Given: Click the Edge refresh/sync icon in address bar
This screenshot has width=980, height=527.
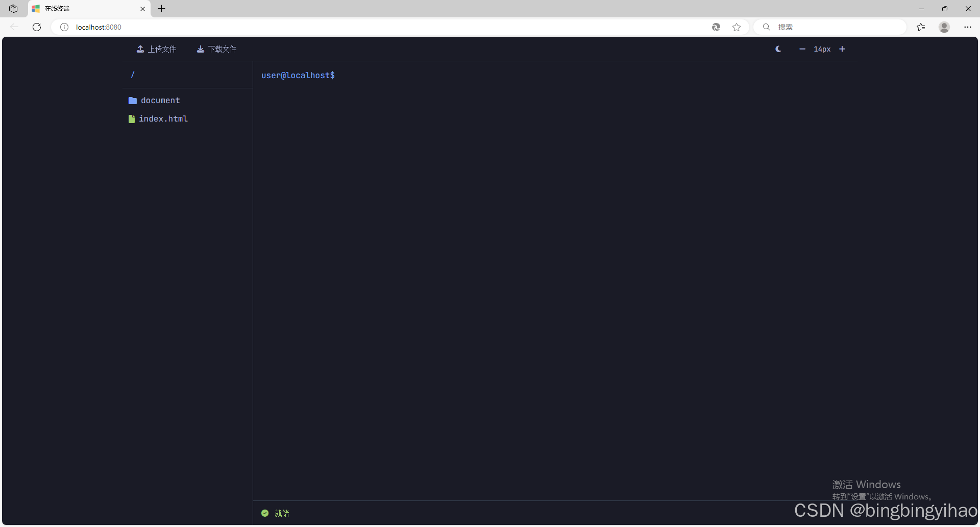Looking at the screenshot, I should tap(716, 27).
